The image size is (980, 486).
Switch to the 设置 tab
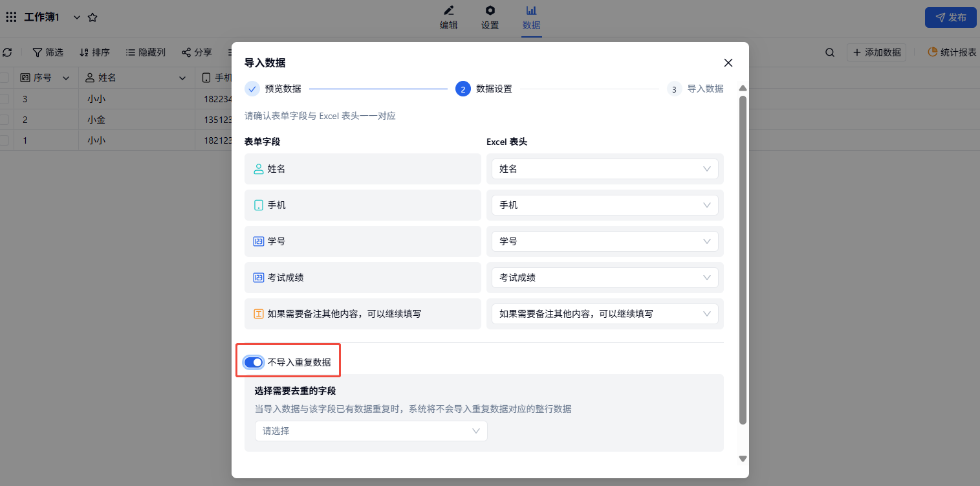click(490, 17)
